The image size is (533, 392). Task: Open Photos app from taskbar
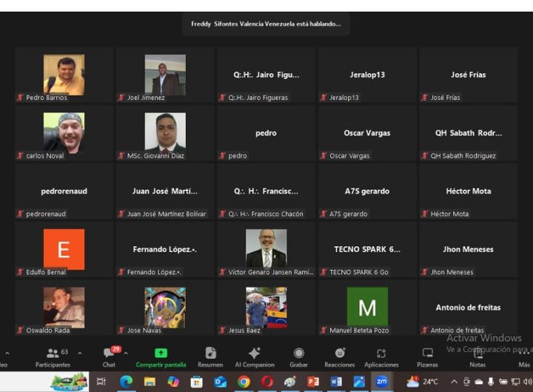point(359,382)
